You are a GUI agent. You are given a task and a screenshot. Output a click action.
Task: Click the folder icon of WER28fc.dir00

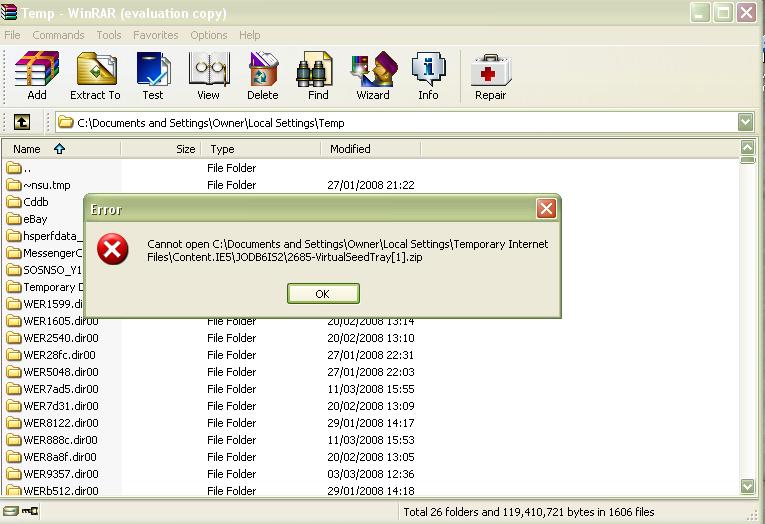pyautogui.click(x=14, y=355)
